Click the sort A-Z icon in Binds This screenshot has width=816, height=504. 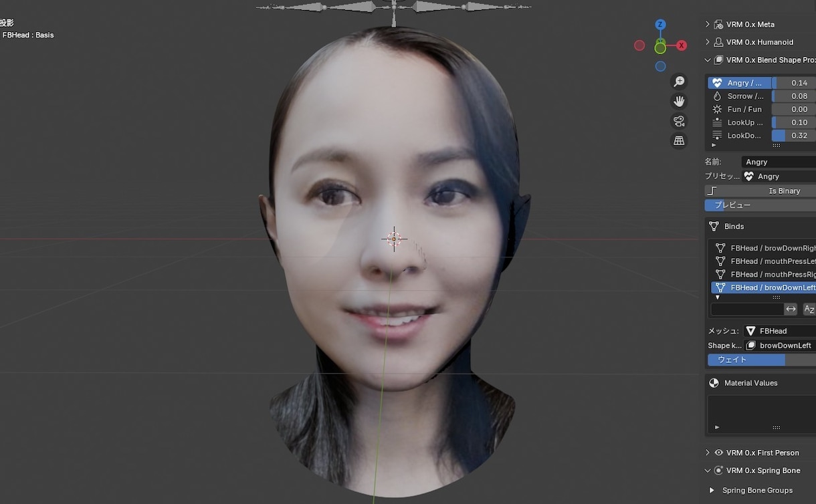(x=809, y=309)
